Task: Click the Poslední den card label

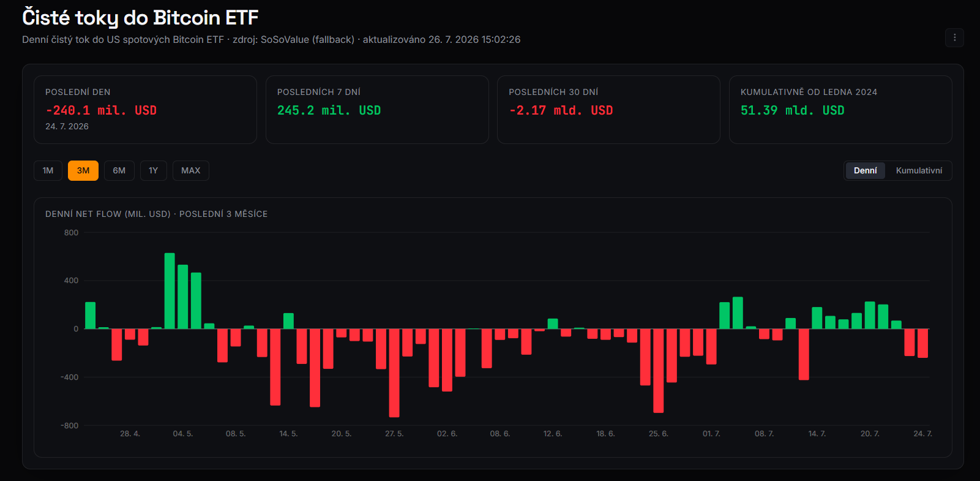Action: point(78,92)
